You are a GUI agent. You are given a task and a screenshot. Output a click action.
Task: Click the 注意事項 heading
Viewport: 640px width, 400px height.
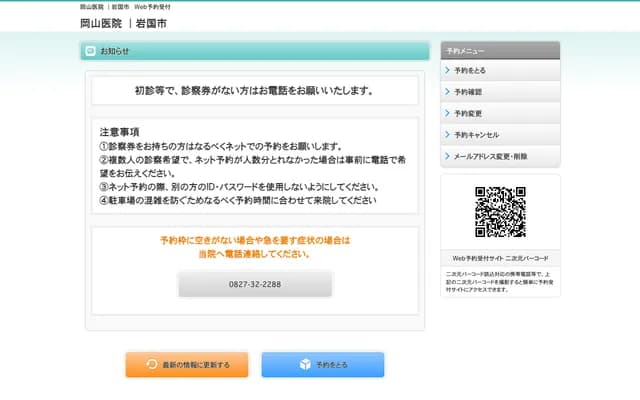coord(120,132)
